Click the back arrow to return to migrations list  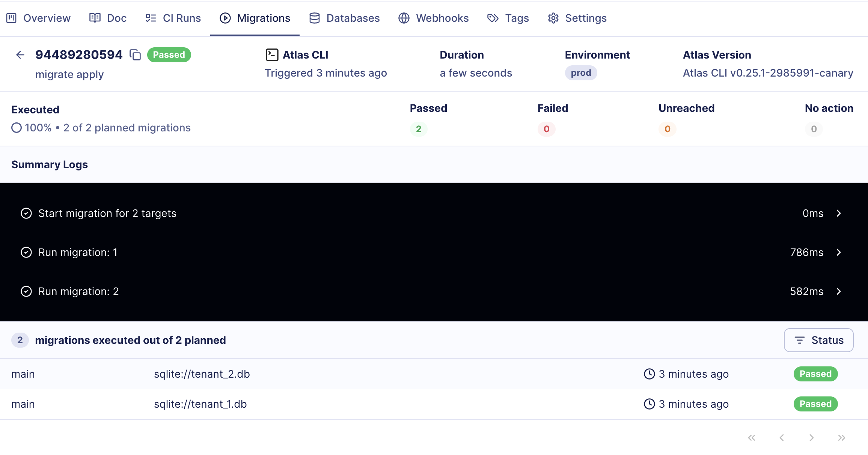pyautogui.click(x=20, y=54)
